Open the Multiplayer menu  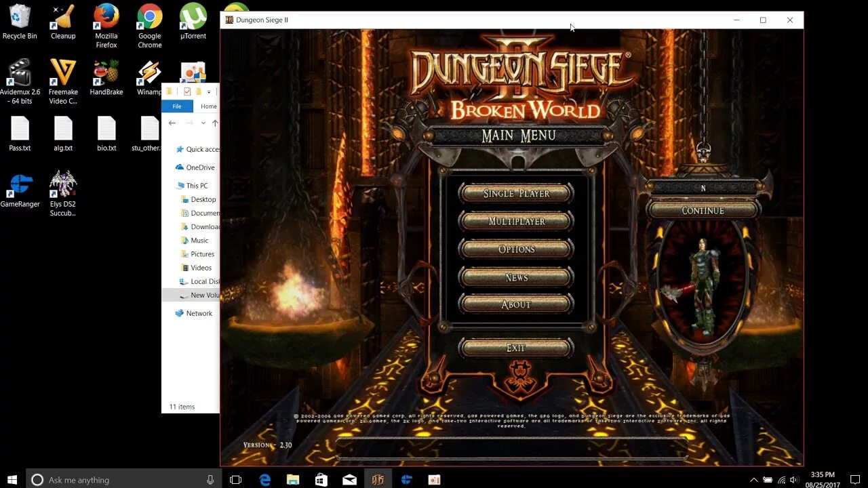(516, 221)
